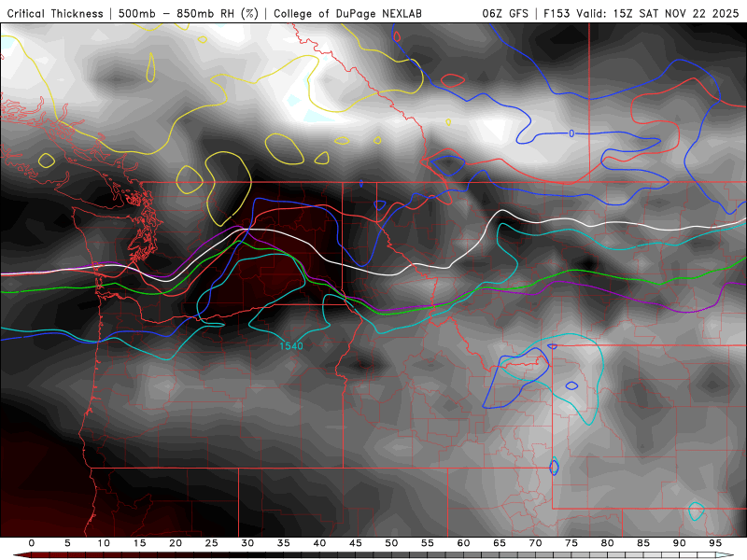Select the '55' colorbar scale label
747x560 pixels.
[x=428, y=543]
